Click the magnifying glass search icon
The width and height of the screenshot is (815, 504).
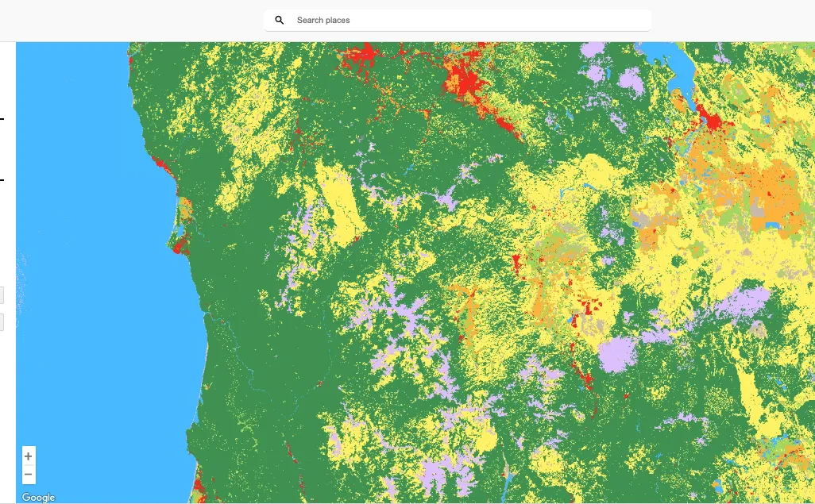pyautogui.click(x=279, y=21)
